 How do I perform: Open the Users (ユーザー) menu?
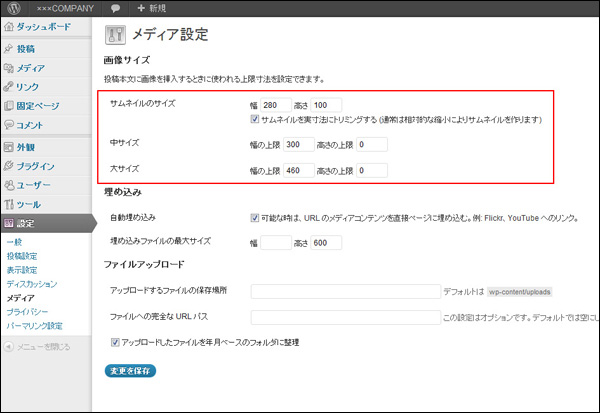pos(33,185)
